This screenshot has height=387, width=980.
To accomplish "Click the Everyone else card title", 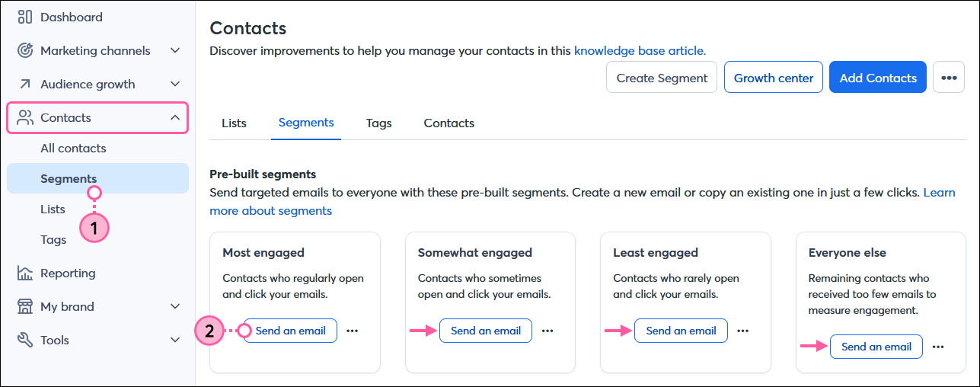I will (x=848, y=252).
